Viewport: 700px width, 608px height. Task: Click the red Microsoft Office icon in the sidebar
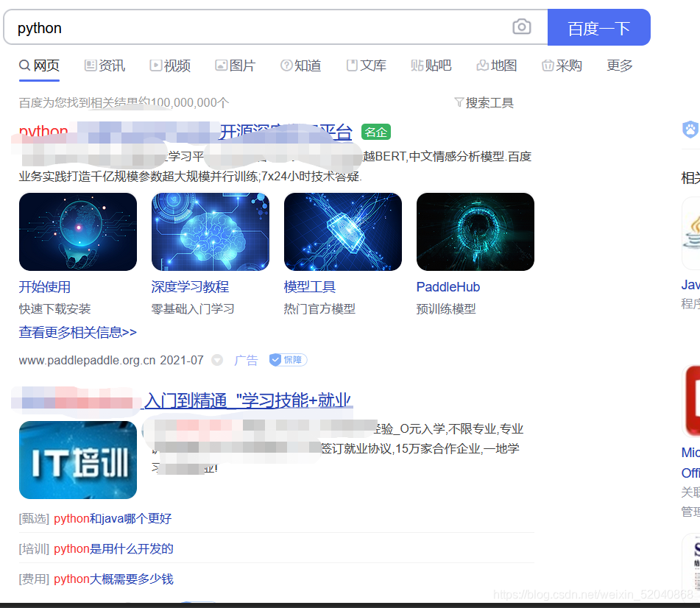tap(693, 400)
